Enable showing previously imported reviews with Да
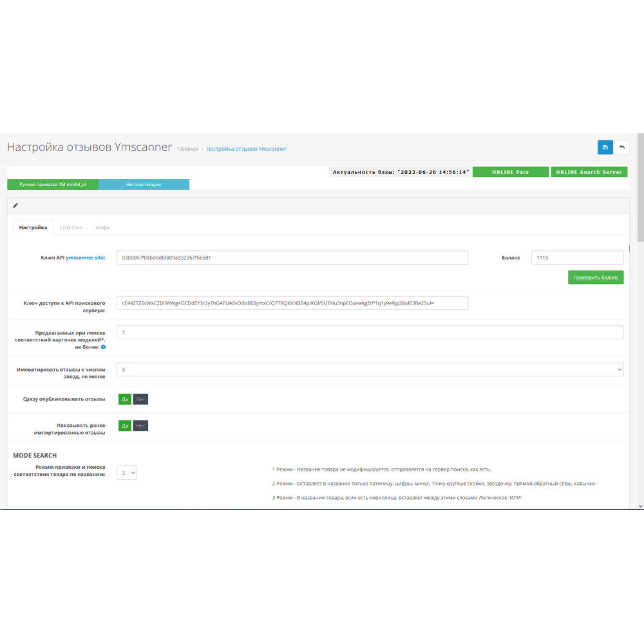Image resolution: width=644 pixels, height=644 pixels. (x=125, y=426)
